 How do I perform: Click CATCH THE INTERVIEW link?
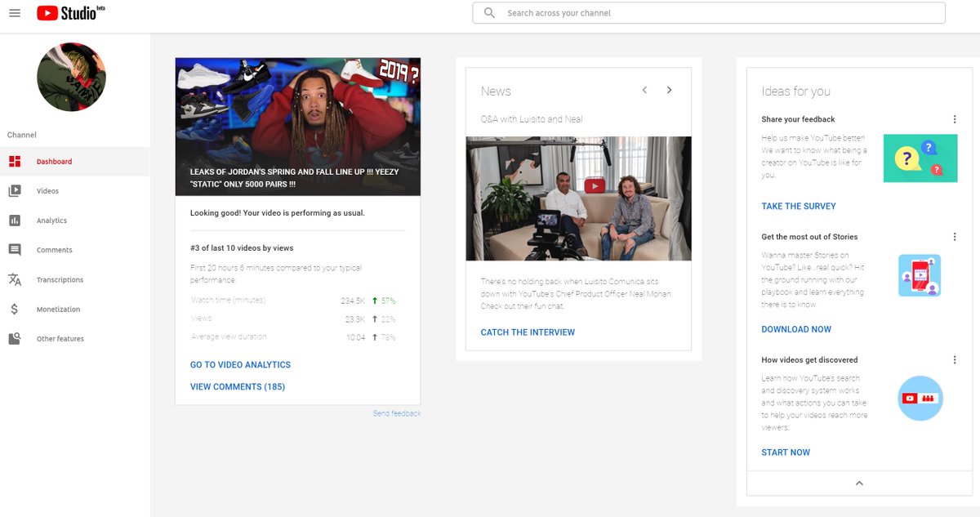(528, 332)
